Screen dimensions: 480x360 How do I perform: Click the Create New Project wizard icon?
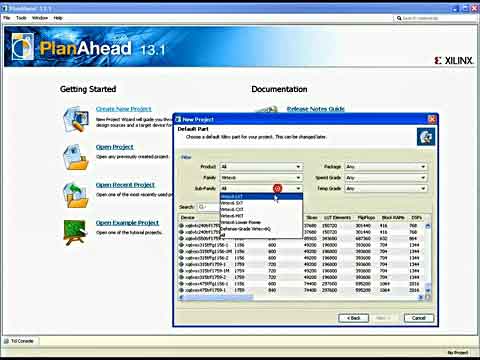[76, 119]
